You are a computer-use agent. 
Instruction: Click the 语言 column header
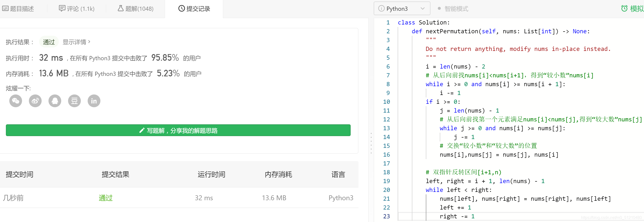(x=338, y=174)
